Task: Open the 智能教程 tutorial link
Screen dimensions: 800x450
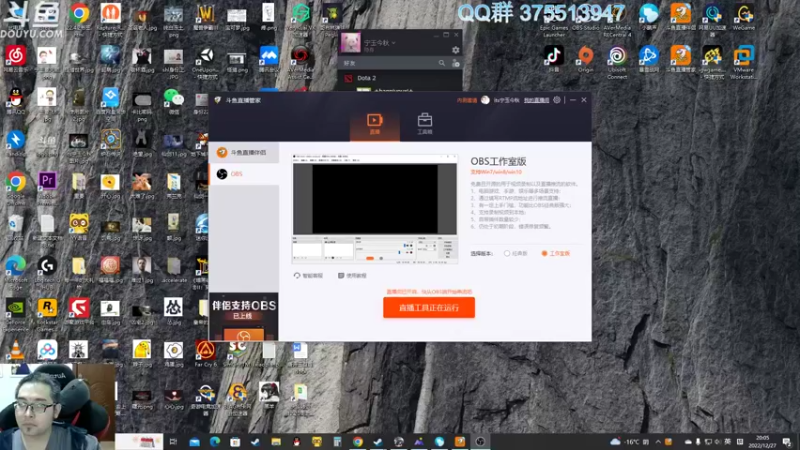Action: pos(309,276)
